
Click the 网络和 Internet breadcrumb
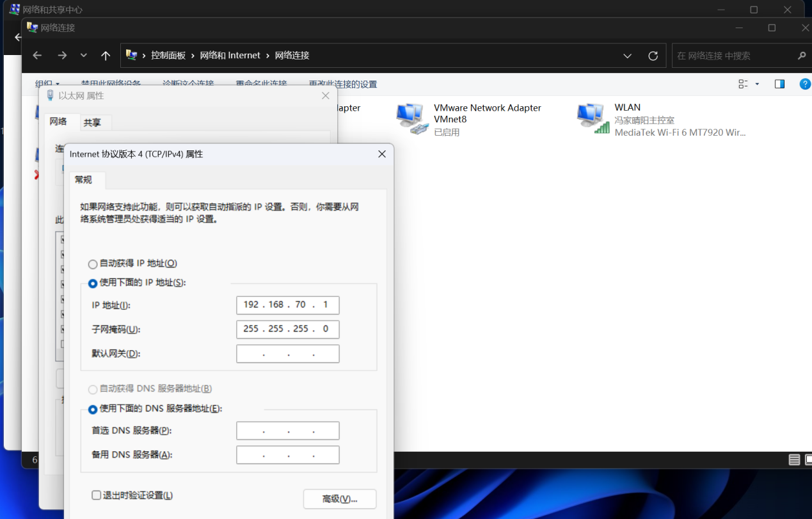click(230, 56)
